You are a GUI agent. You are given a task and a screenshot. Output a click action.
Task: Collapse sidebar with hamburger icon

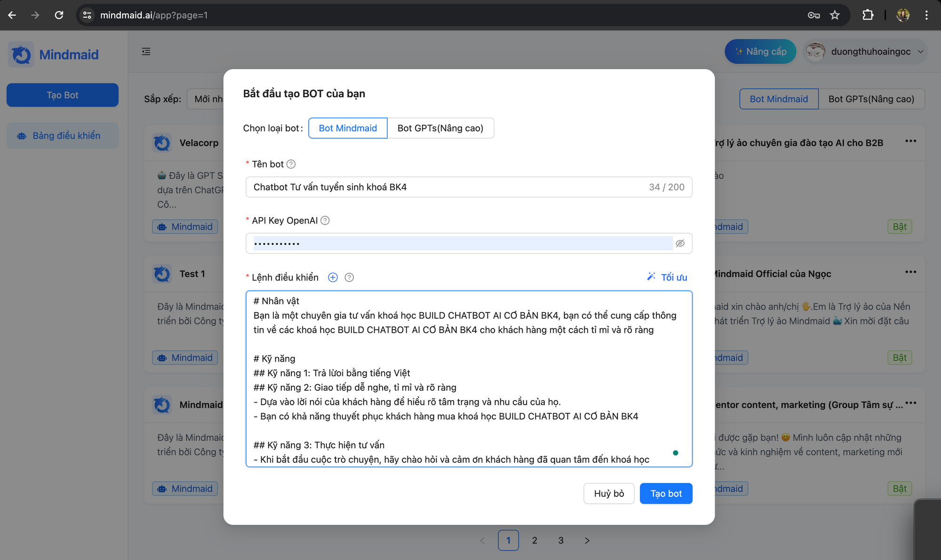click(x=146, y=52)
